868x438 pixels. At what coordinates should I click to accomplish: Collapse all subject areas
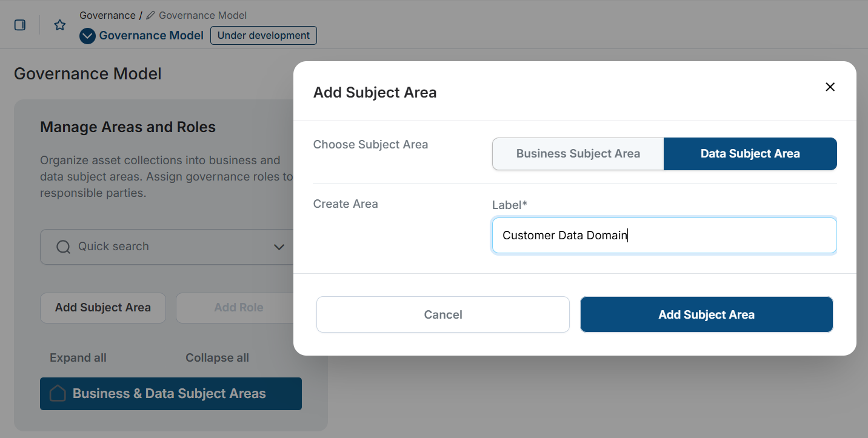pos(217,357)
